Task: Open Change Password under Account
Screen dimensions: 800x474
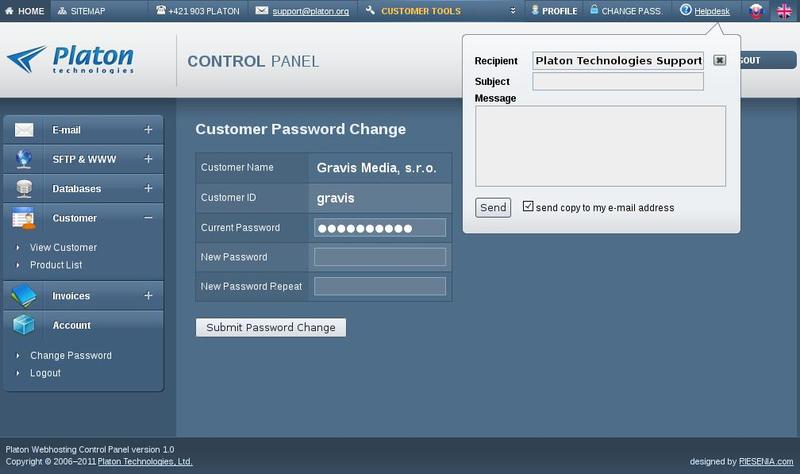Action: 70,356
